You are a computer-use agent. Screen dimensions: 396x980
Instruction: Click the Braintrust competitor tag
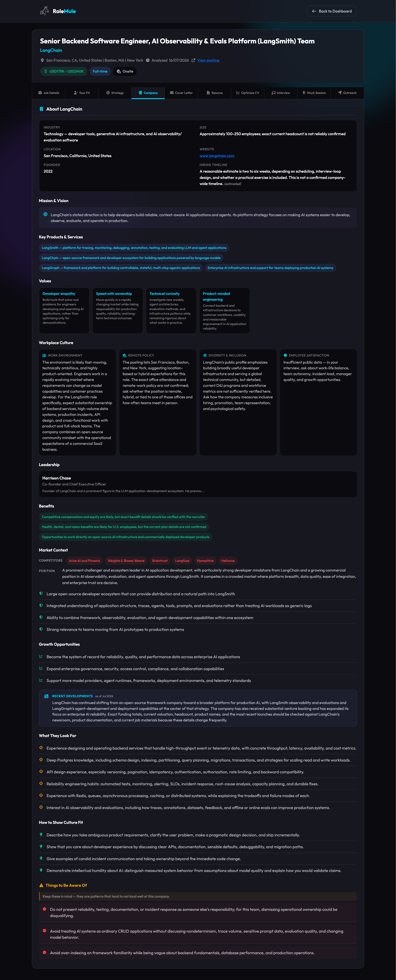point(160,561)
